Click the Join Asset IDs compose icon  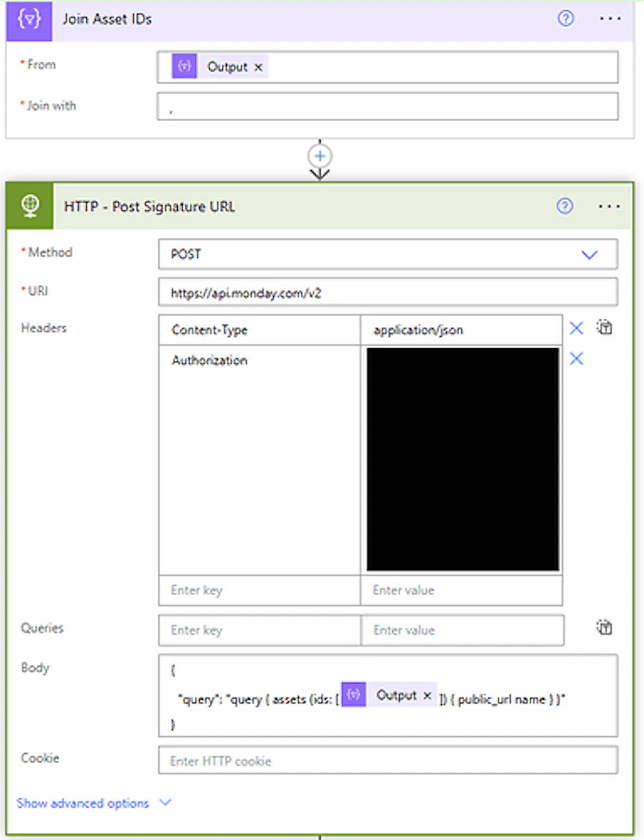[29, 20]
